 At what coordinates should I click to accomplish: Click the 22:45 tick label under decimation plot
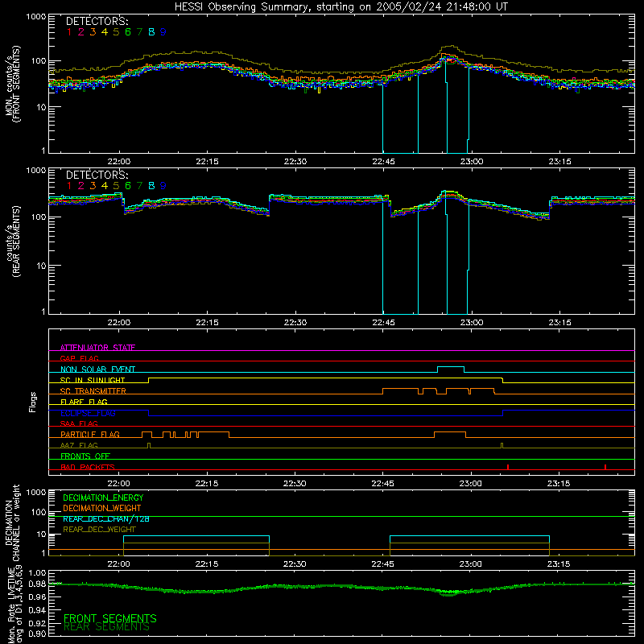[383, 564]
